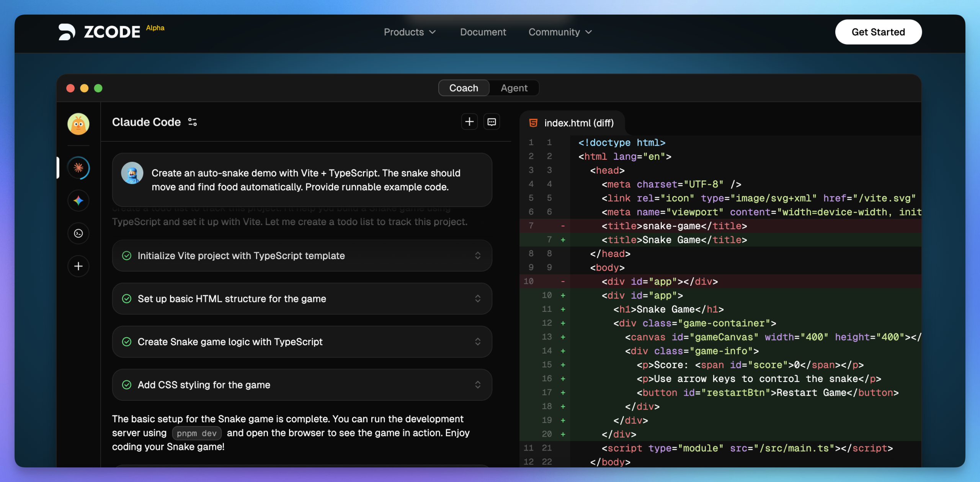Expand Initialize Vite project task
980x482 pixels.
(x=477, y=256)
